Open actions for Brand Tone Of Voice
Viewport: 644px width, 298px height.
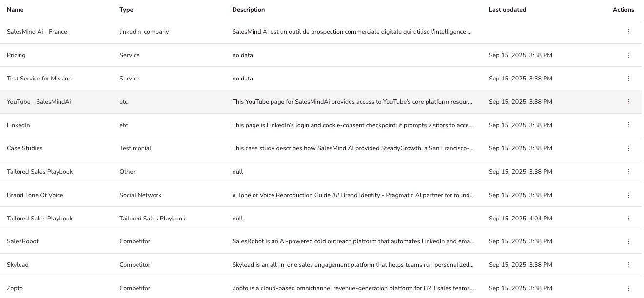[628, 195]
